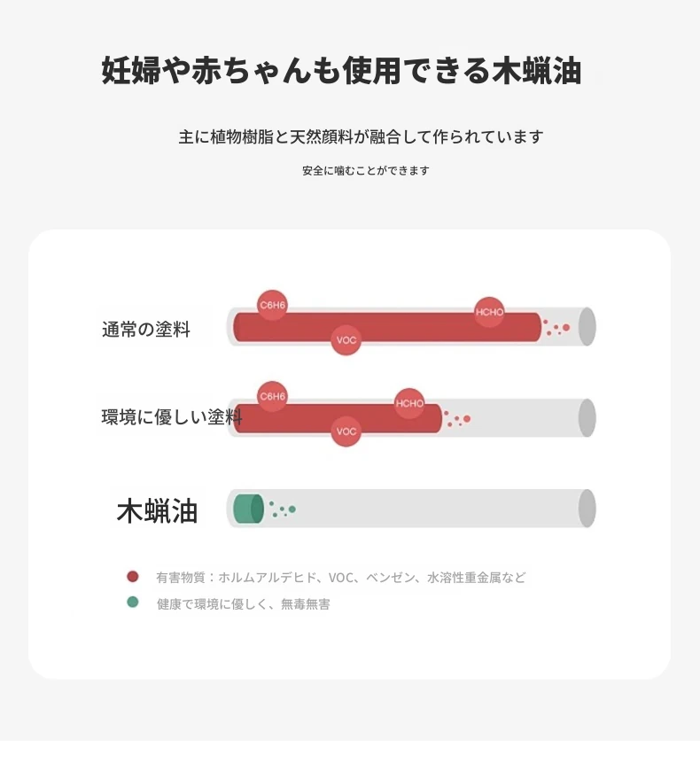The image size is (700, 762).
Task: Select the HCHO badge on the 環境に優しい塗料 bar
Action: tap(409, 404)
